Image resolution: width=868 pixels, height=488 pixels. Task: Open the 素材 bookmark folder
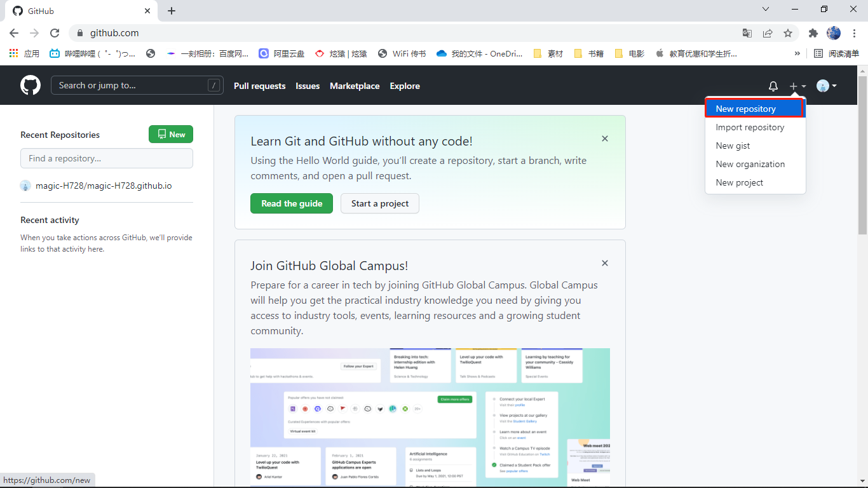548,53
